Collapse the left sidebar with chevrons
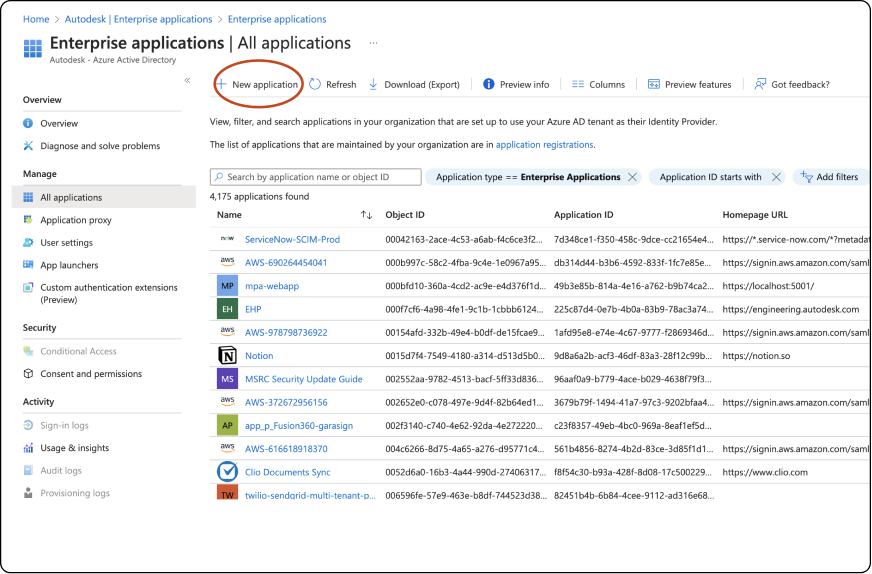 187,80
